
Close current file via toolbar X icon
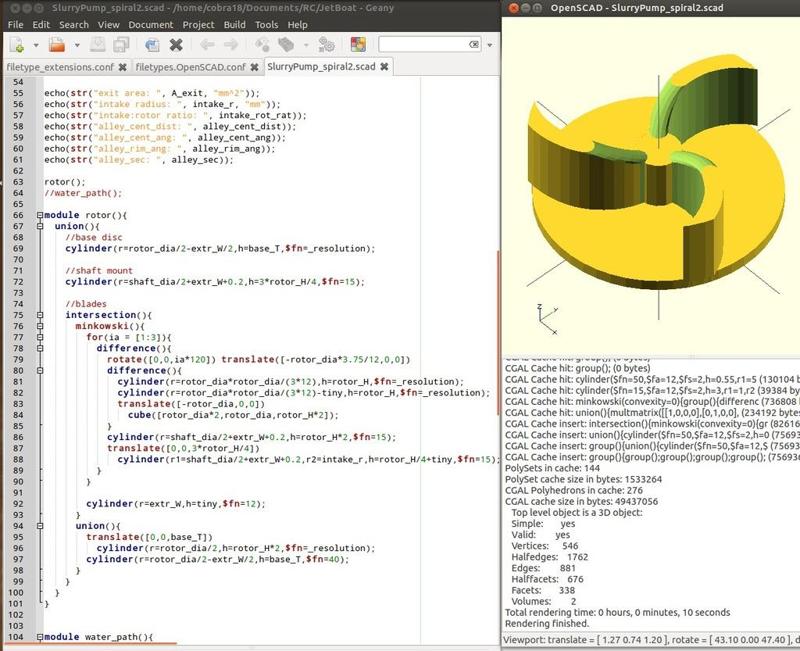177,45
